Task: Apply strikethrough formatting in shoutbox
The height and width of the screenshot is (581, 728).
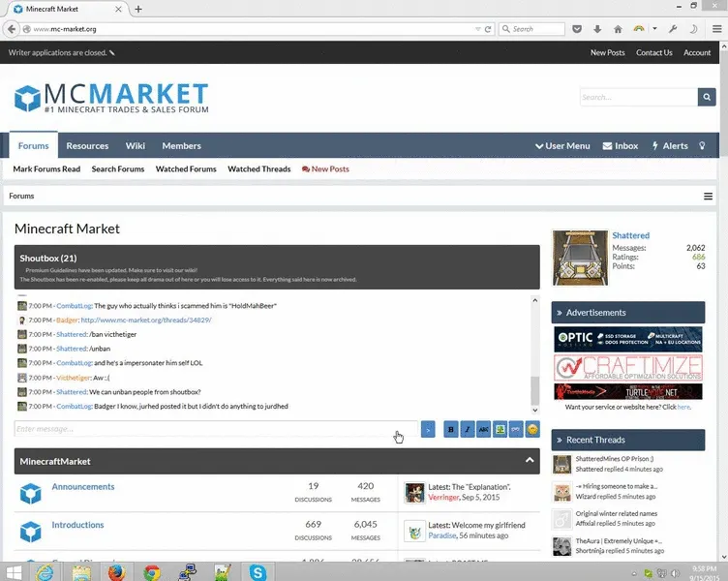Action: coord(483,429)
